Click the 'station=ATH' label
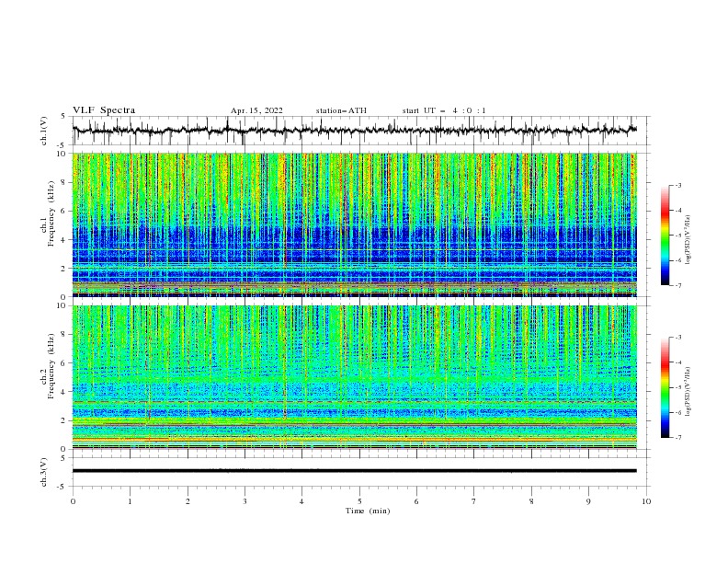The image size is (728, 563). pyautogui.click(x=341, y=110)
